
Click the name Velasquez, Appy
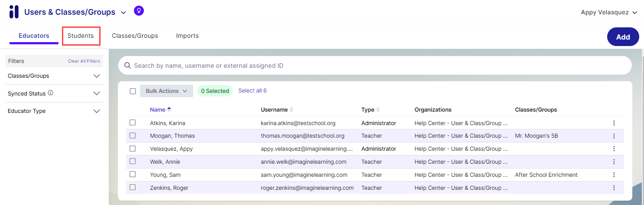click(171, 149)
